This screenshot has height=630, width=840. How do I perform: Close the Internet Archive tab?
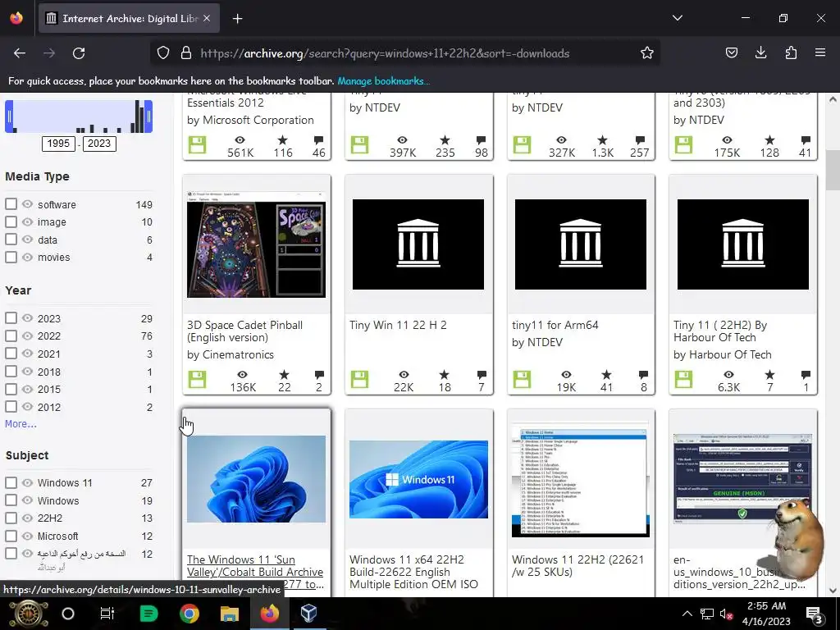(x=207, y=19)
